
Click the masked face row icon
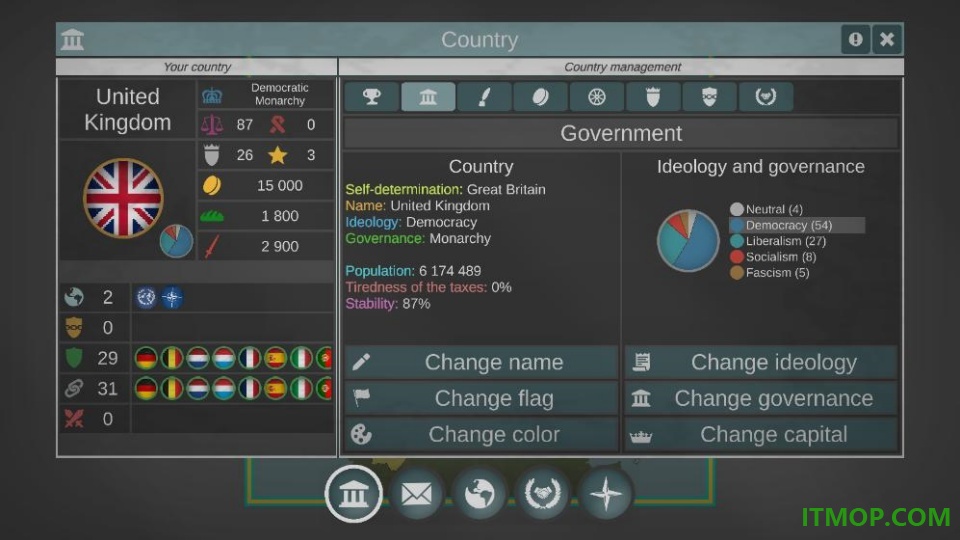[73, 328]
